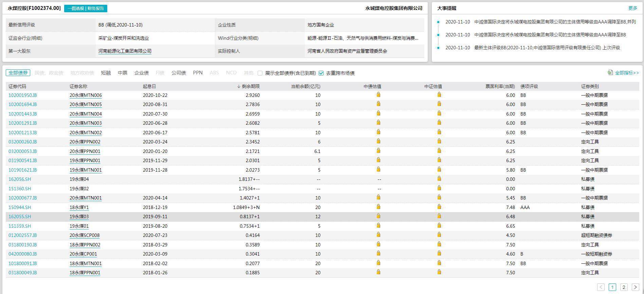Click 中证估值 lock icon for 18永煤Y1
The height and width of the screenshot is (294, 644).
click(439, 207)
